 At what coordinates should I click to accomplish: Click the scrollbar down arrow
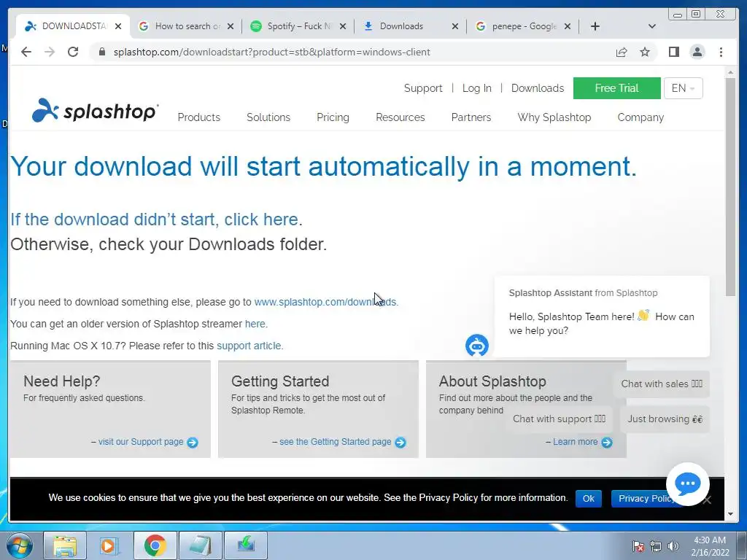730,514
